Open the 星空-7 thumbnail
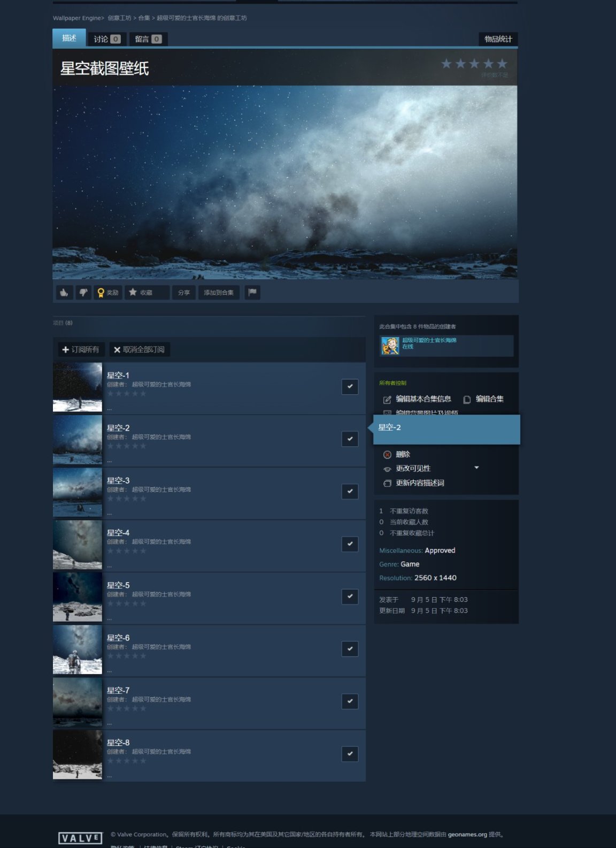The image size is (616, 848). pos(78,702)
